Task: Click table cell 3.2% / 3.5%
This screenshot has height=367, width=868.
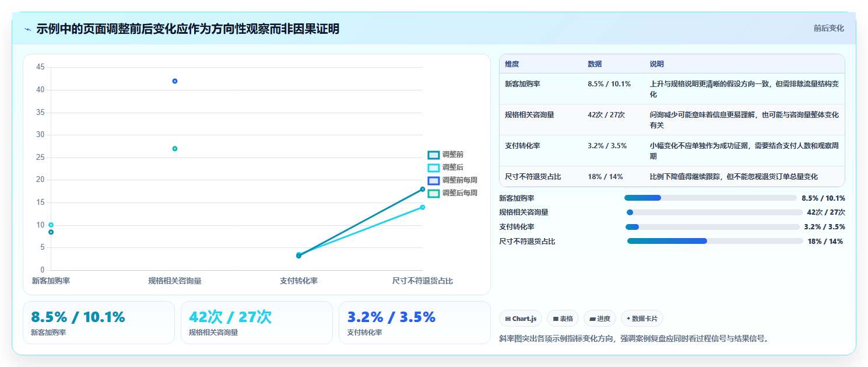Action: (x=607, y=146)
